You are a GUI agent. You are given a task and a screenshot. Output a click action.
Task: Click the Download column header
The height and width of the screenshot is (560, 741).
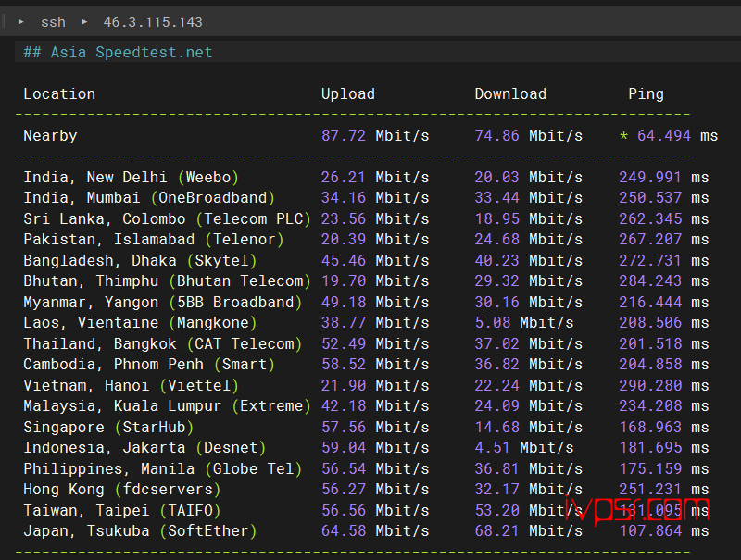click(510, 94)
